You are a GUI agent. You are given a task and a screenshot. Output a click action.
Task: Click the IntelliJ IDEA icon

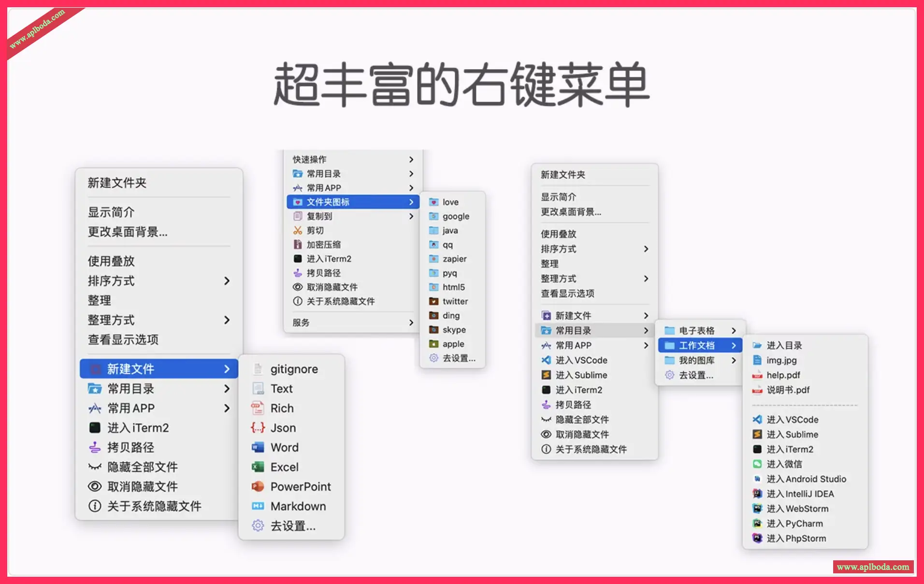tap(757, 494)
